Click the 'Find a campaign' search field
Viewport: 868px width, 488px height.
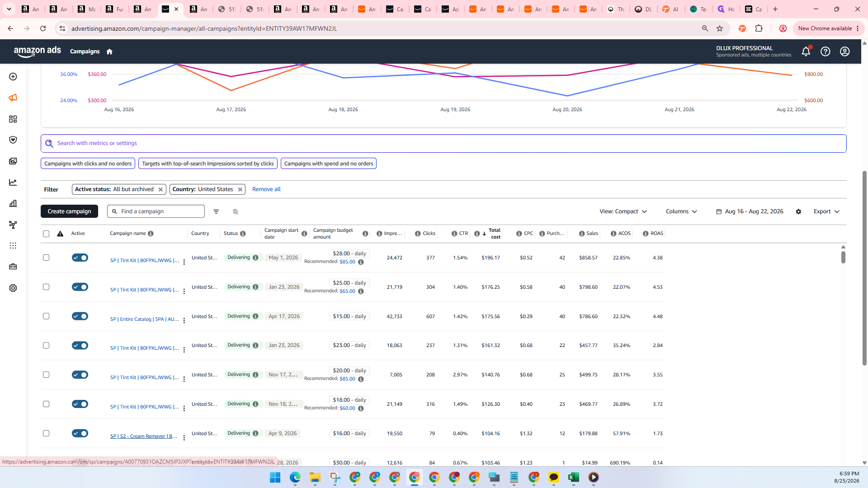point(156,211)
